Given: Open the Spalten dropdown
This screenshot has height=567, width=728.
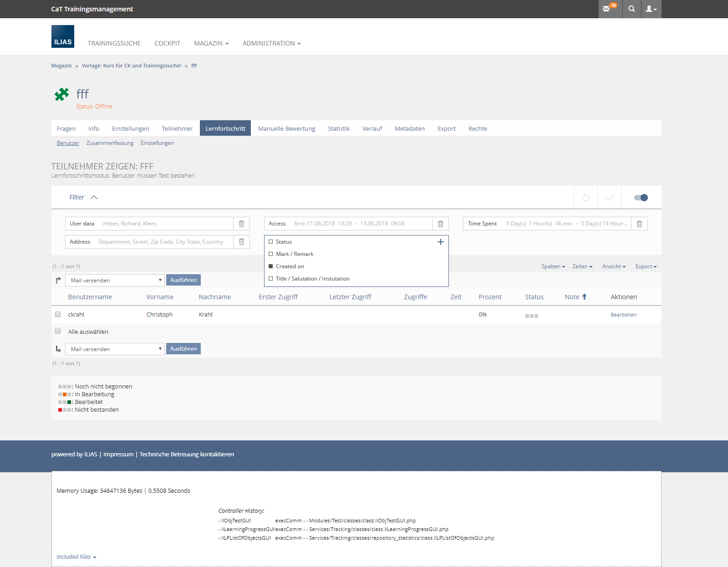Looking at the screenshot, I should (x=553, y=266).
